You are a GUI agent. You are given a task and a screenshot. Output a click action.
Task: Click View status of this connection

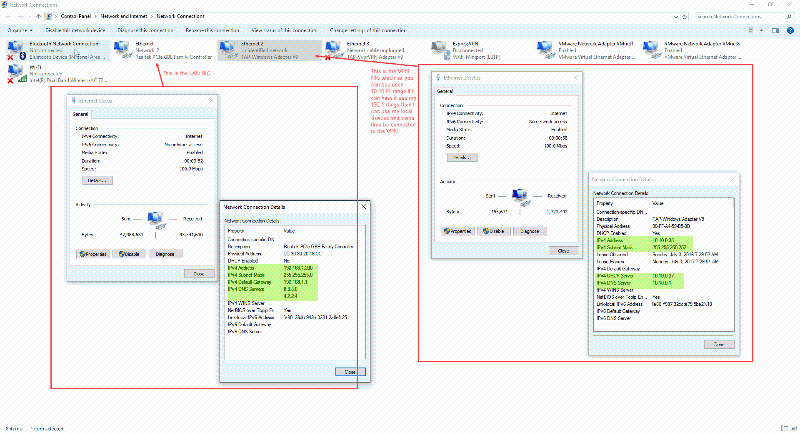284,30
